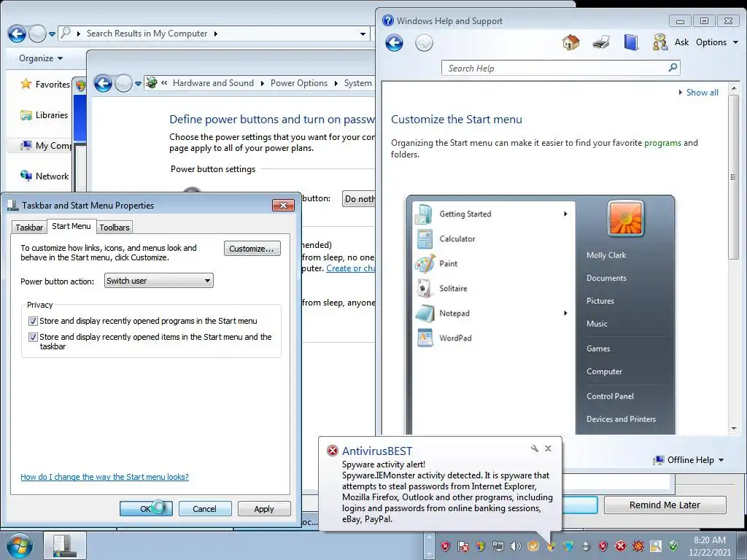This screenshot has height=560, width=747.
Task: Toggle Store recently opened programs checkbox
Action: click(33, 321)
